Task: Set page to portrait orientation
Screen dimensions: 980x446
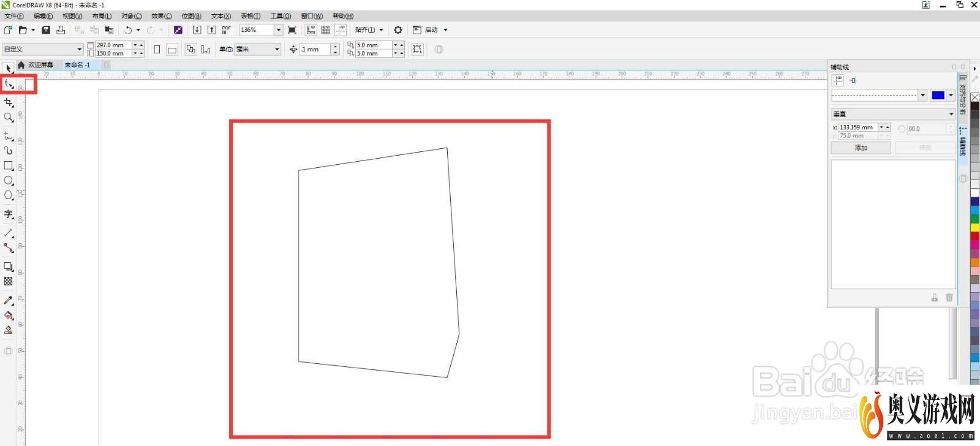Action: [157, 49]
